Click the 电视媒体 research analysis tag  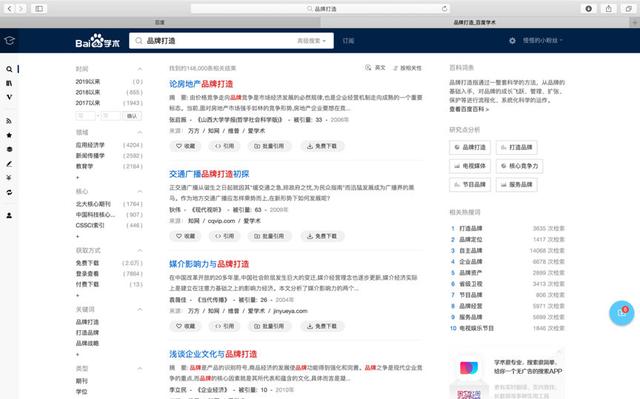point(470,166)
